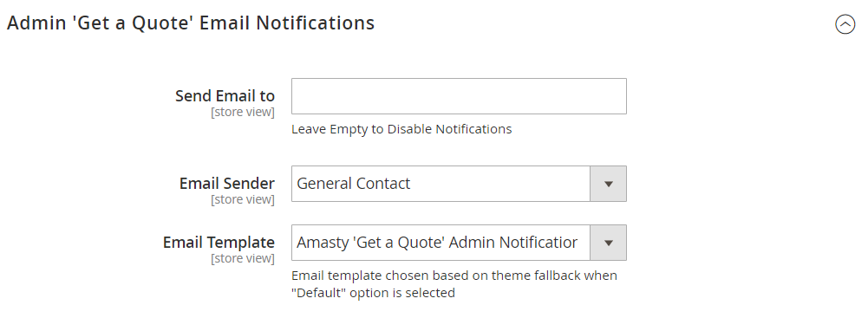Open the Email Template select box
This screenshot has height=318, width=868.
click(459, 243)
